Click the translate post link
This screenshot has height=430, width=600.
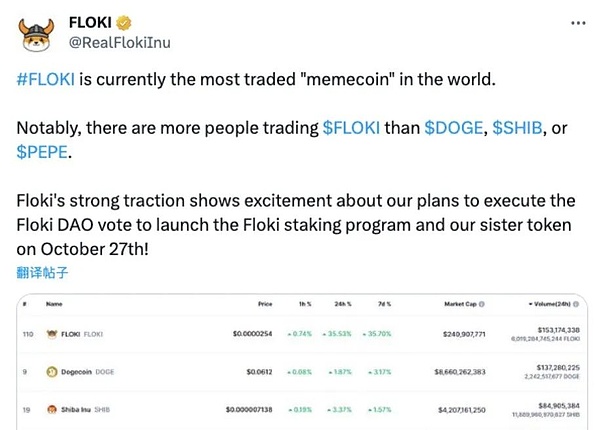tap(44, 273)
